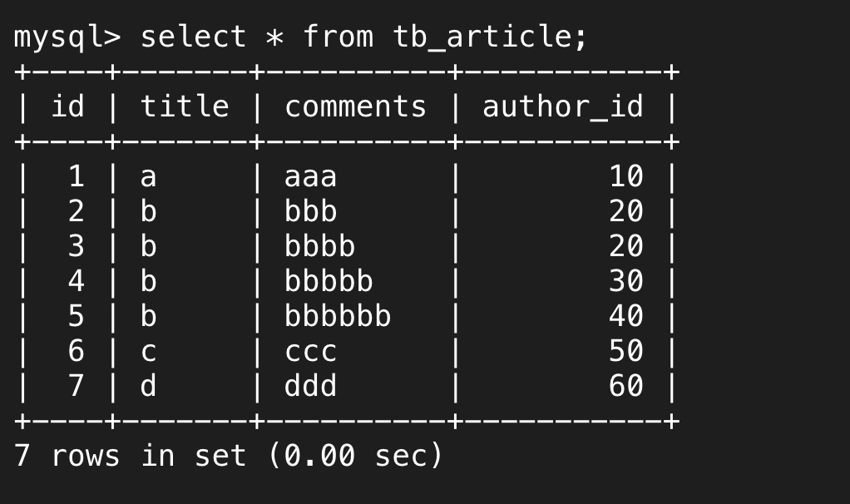The width and height of the screenshot is (850, 504).
Task: Select the comments value bbbbbb
Action: tap(338, 316)
